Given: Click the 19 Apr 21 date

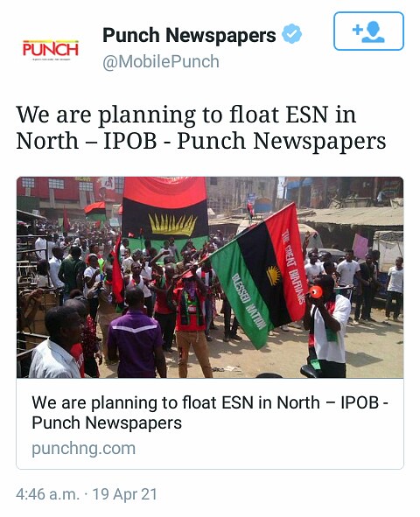Looking at the screenshot, I should [x=124, y=494].
